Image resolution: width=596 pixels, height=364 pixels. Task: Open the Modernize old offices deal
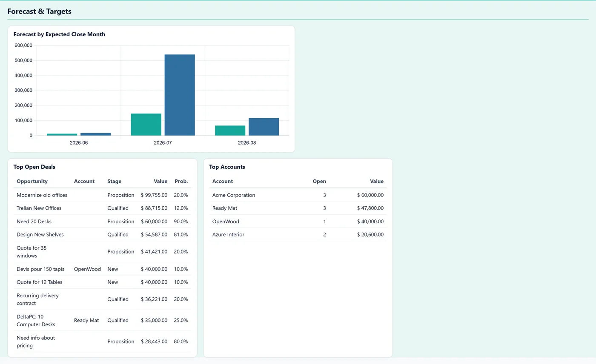42,195
